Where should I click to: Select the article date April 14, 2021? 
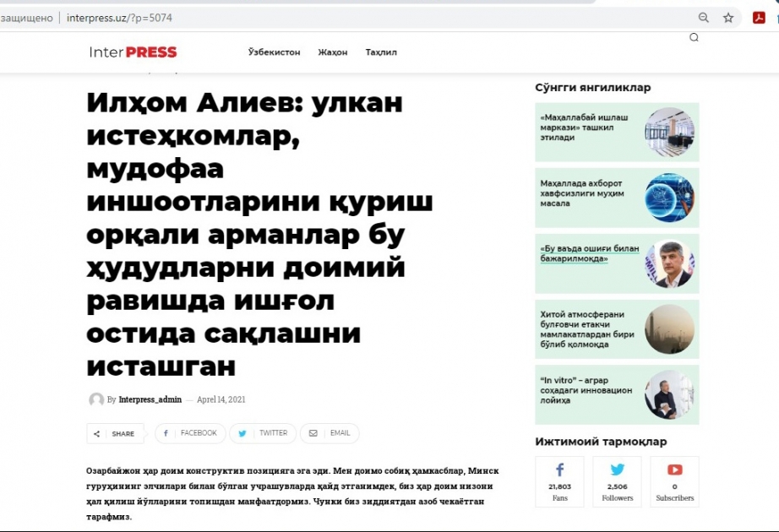click(221, 399)
